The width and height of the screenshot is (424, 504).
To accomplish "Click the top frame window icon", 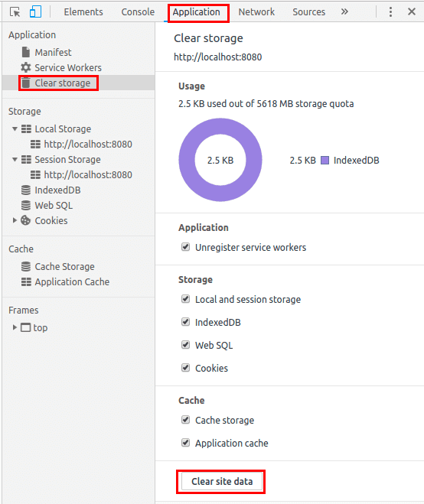I will pyautogui.click(x=26, y=327).
